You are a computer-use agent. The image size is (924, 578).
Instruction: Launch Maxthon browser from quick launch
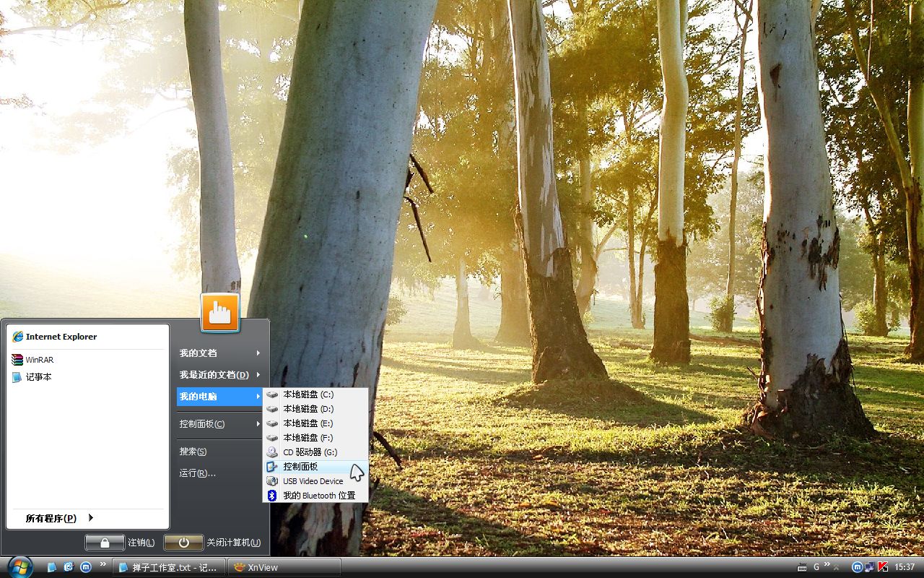(86, 567)
